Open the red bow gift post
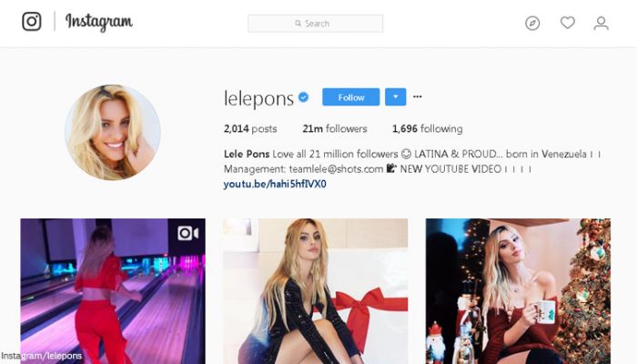The image size is (637, 364). [x=315, y=291]
